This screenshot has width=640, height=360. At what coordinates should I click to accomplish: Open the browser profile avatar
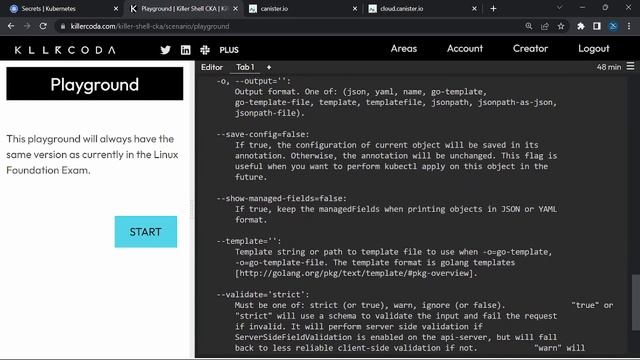click(x=613, y=26)
